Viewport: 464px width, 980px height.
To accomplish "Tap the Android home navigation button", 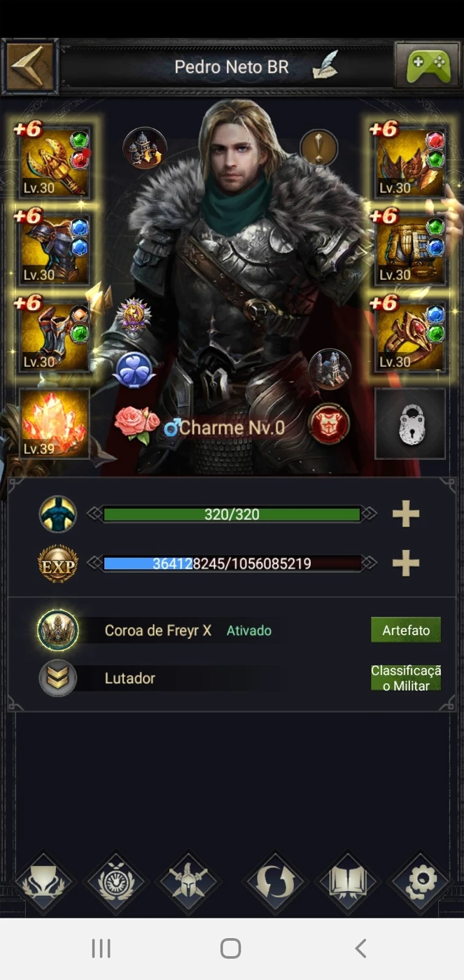I will point(230,948).
